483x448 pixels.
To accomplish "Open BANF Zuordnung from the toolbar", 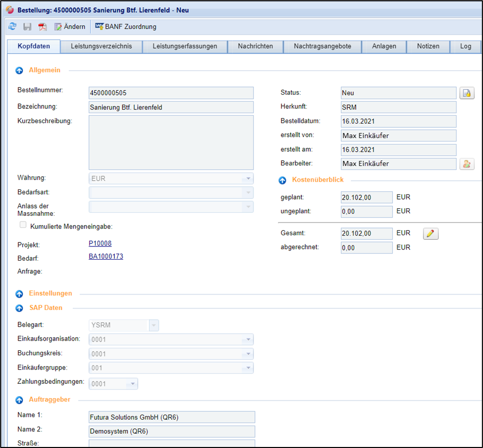I will [x=126, y=26].
